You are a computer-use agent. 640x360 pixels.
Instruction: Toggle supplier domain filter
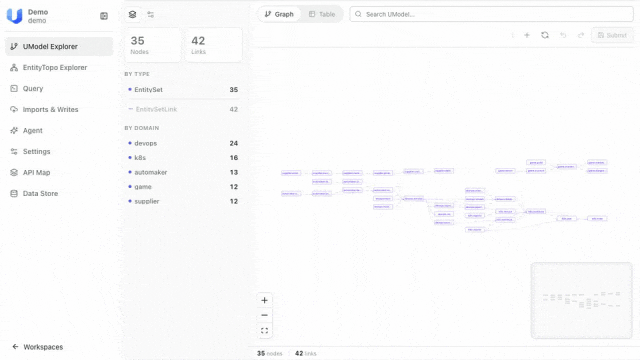183,201
